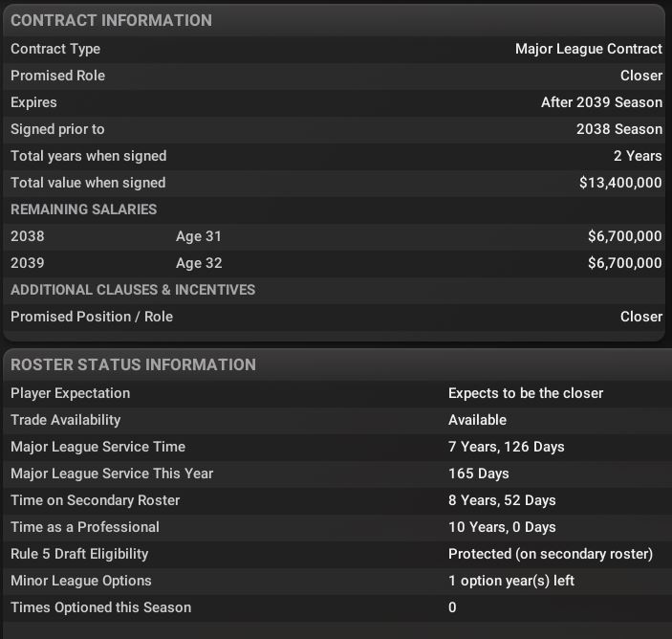Image resolution: width=672 pixels, height=639 pixels.
Task: Click the Promised Role label
Action: [57, 76]
